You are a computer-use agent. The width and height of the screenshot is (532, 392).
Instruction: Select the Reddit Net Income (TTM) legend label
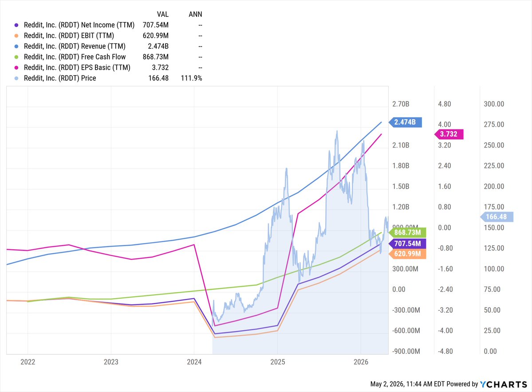click(79, 25)
